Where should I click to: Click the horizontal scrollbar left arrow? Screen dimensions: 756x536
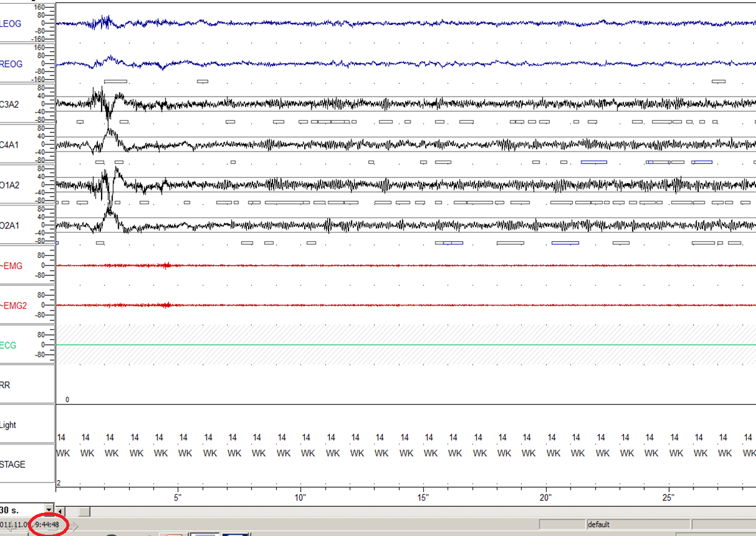pos(60,512)
